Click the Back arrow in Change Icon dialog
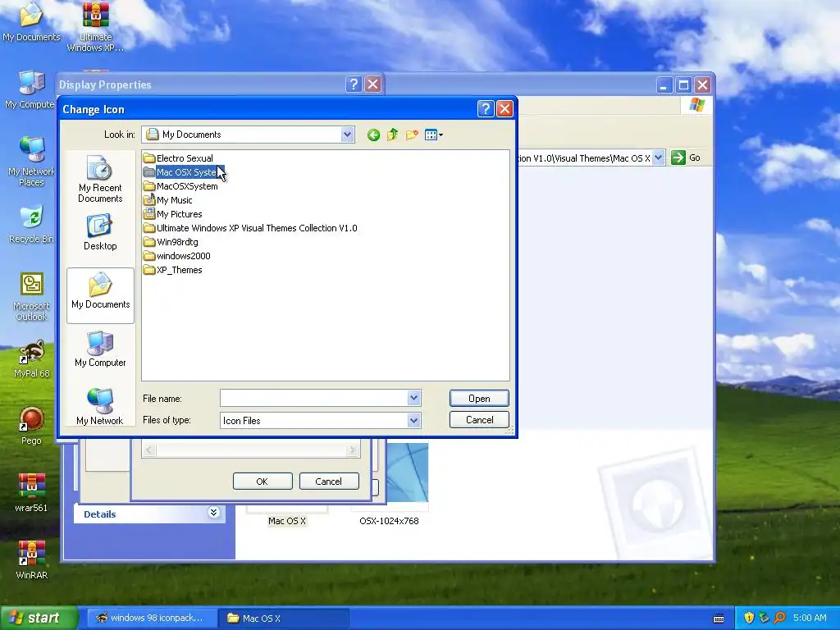Screen dimensions: 840x630 pyautogui.click(x=373, y=135)
